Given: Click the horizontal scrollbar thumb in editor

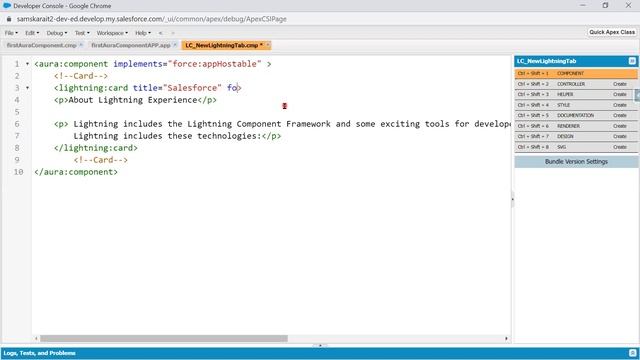Looking at the screenshot, I should (x=164, y=338).
